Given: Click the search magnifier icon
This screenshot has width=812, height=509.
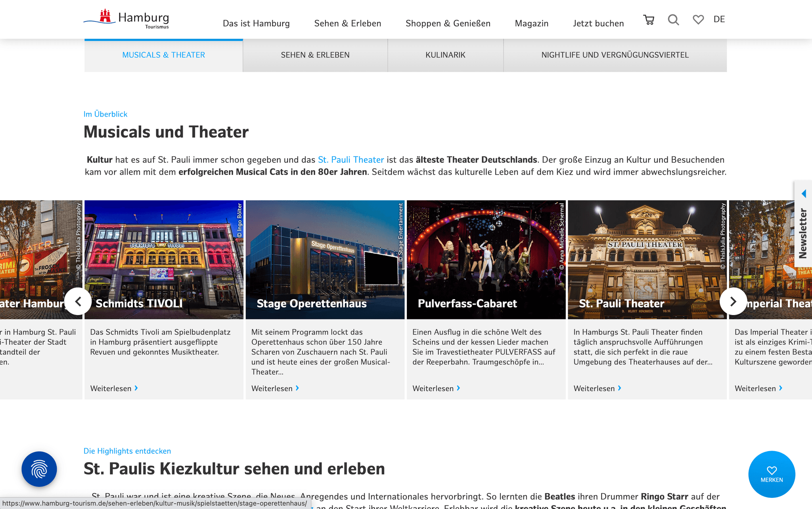Looking at the screenshot, I should click(x=673, y=20).
